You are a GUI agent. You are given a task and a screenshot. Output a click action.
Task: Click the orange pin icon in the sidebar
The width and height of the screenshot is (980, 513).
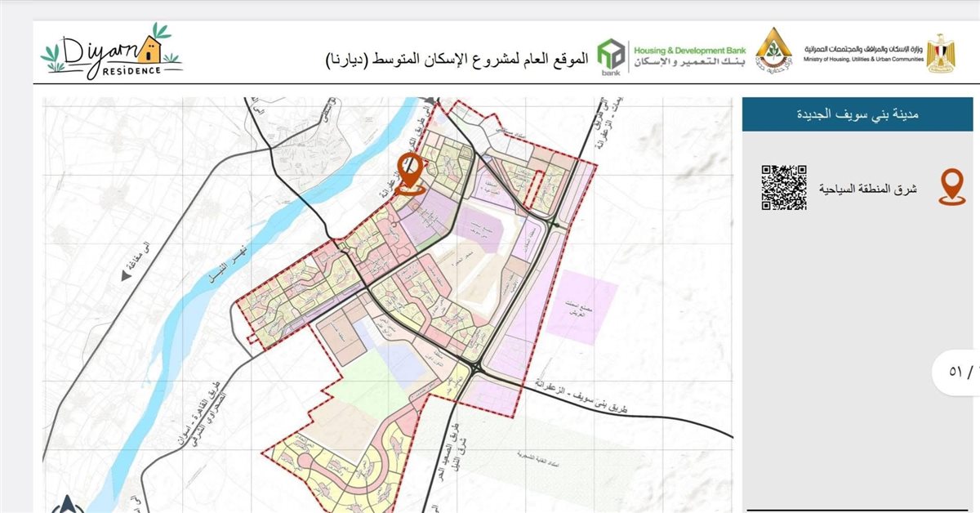[948, 187]
